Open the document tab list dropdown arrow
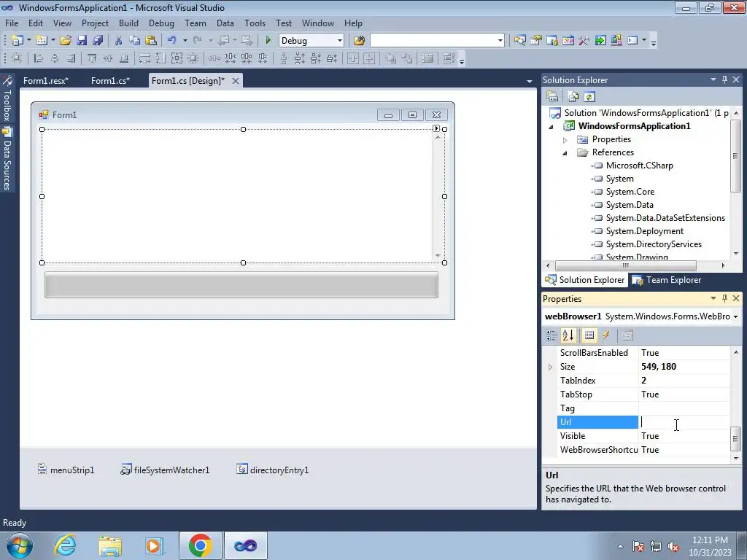 click(530, 82)
